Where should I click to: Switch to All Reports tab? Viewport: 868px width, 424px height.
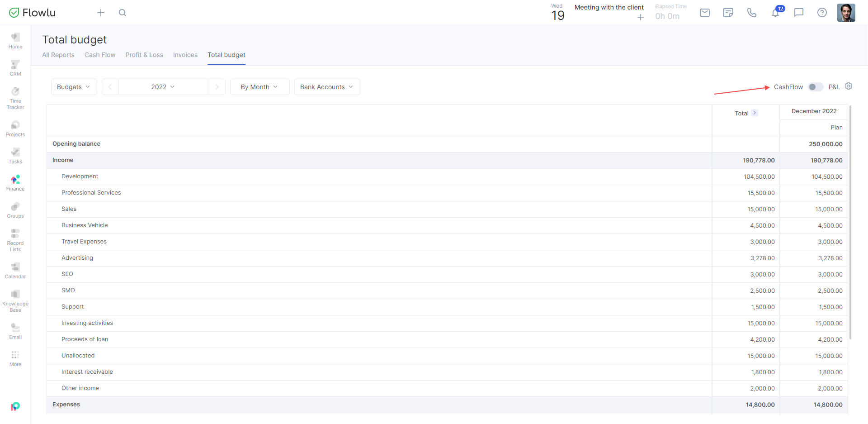click(x=58, y=55)
